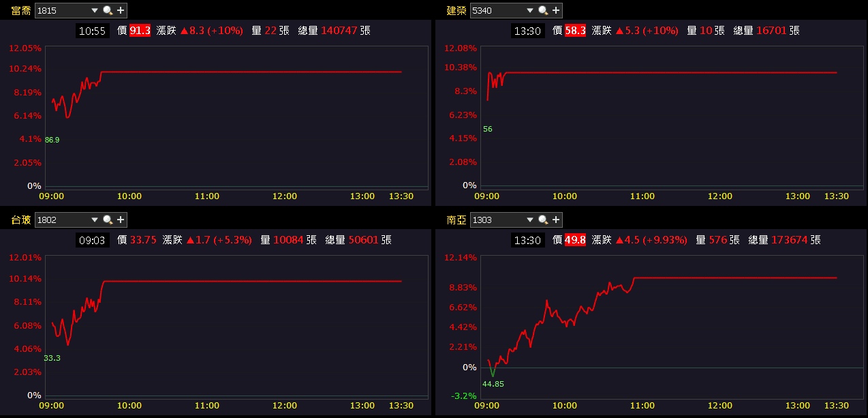Click the plus icon beside stock 5340
Screen dimensions: 868x418
click(x=556, y=10)
